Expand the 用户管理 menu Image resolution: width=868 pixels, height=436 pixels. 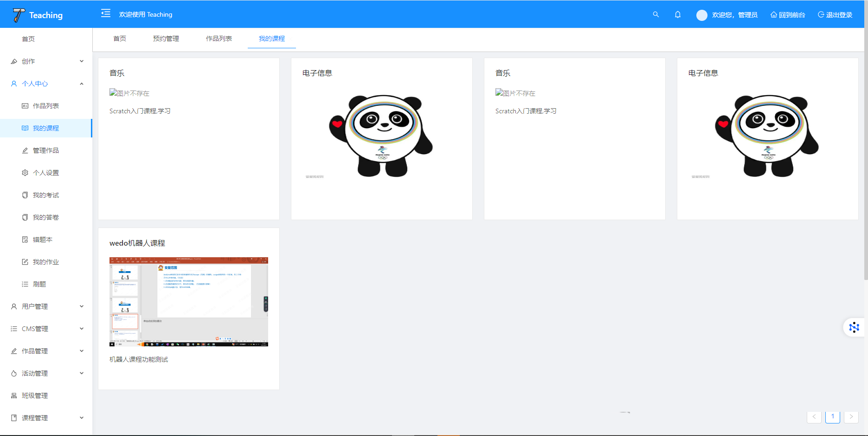point(45,306)
